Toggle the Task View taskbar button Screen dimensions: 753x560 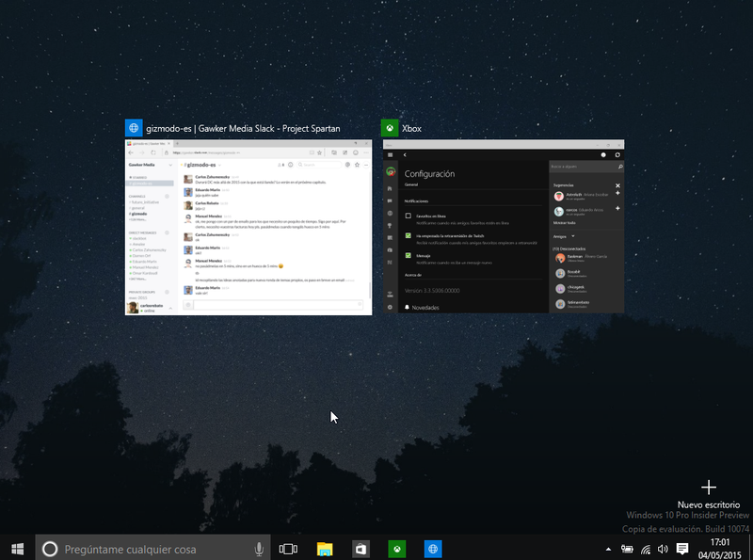pos(288,549)
